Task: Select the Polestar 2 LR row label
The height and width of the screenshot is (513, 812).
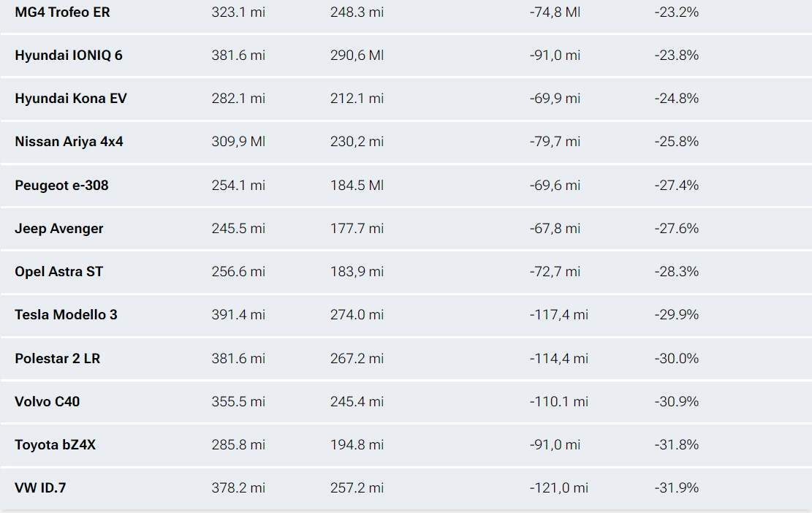Action: (58, 358)
